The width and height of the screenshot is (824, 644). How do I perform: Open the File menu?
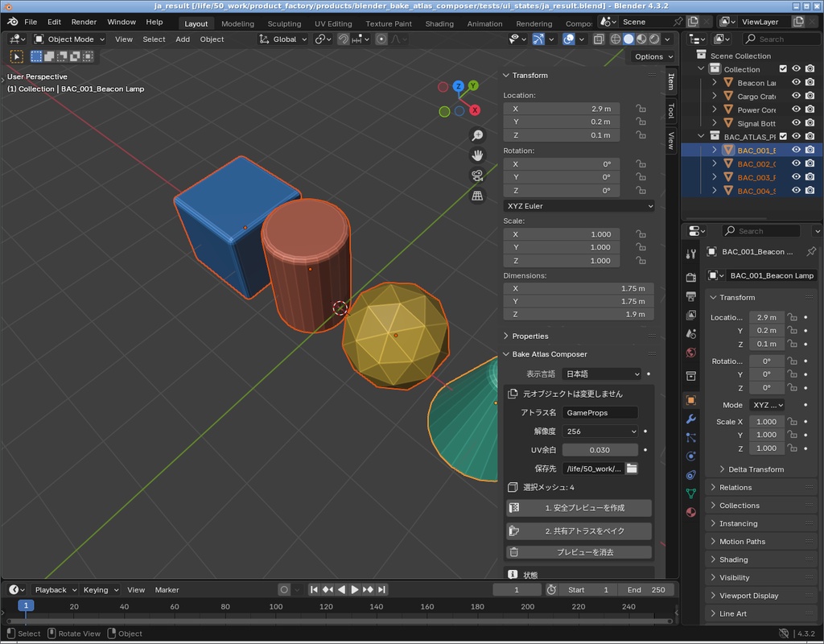pos(31,22)
